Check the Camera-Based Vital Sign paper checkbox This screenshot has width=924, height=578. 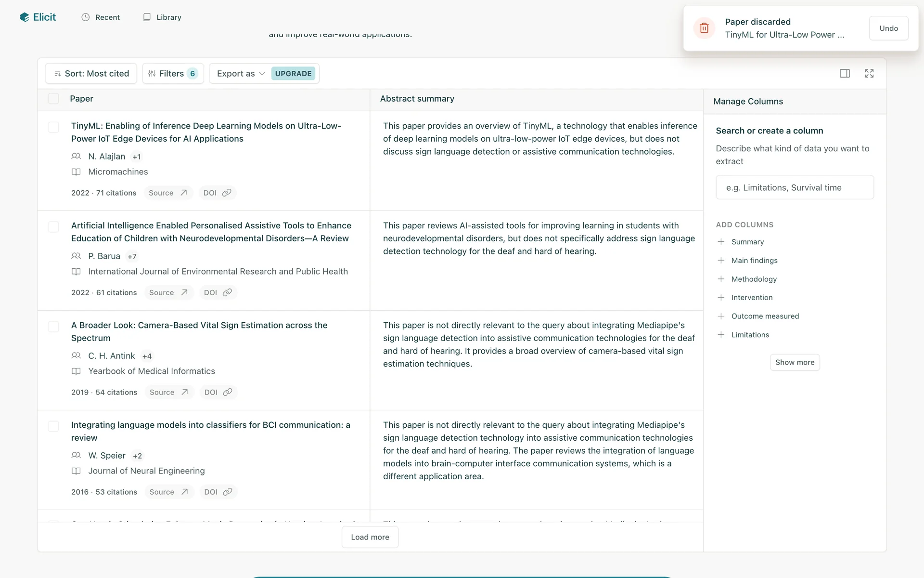click(x=53, y=327)
